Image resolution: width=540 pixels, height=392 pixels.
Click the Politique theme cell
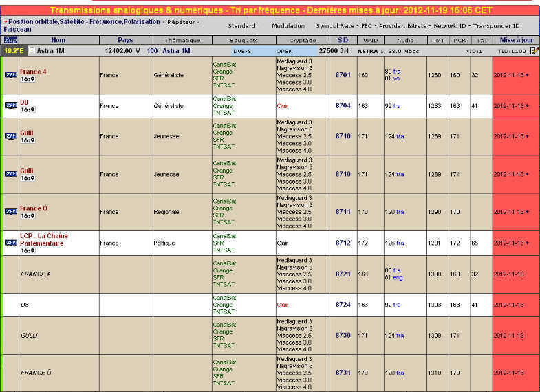(x=164, y=243)
